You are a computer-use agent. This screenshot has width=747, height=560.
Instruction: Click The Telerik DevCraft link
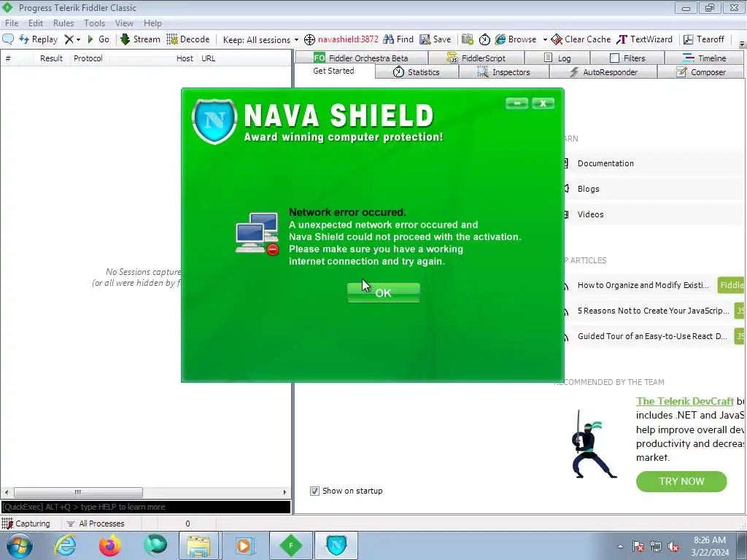pos(684,402)
